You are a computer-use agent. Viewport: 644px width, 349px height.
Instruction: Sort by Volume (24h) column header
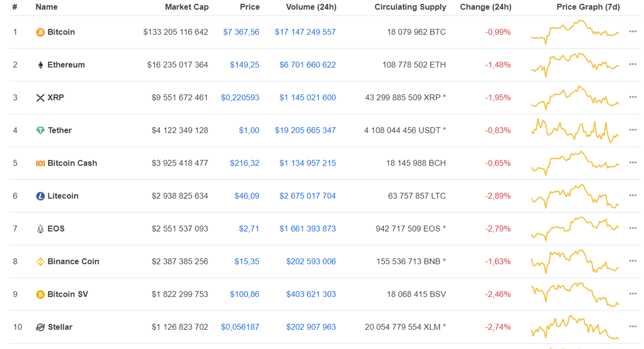point(311,7)
